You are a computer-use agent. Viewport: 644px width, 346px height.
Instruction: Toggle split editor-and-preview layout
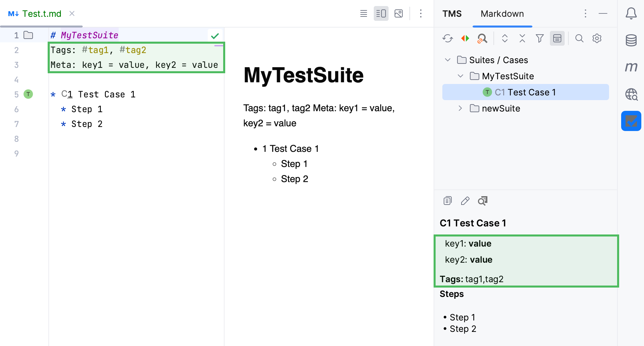tap(381, 13)
